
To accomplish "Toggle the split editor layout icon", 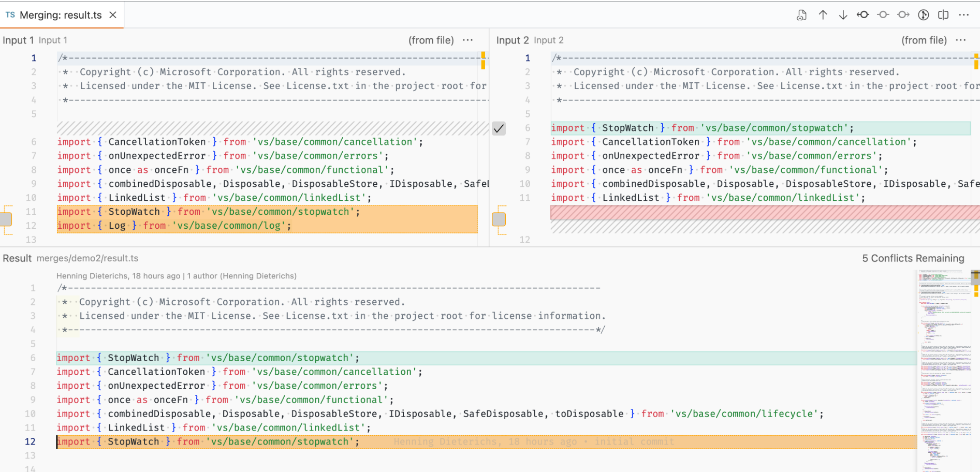I will 943,14.
